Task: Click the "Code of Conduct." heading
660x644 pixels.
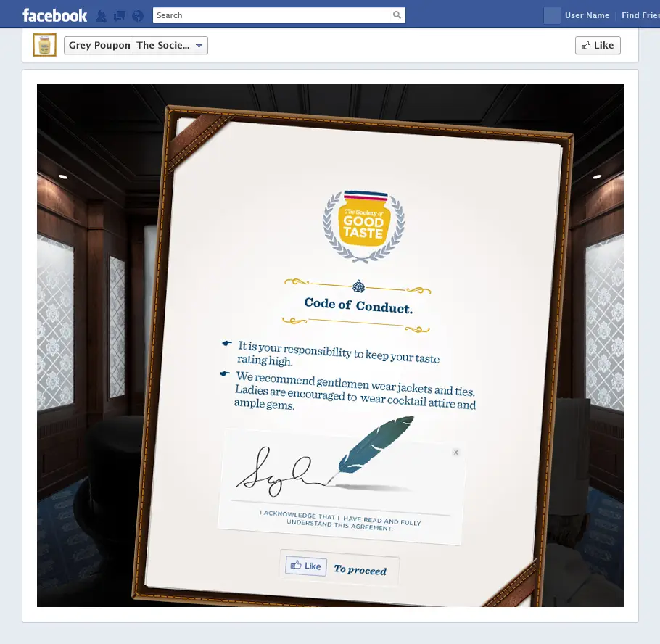Action: coord(358,305)
